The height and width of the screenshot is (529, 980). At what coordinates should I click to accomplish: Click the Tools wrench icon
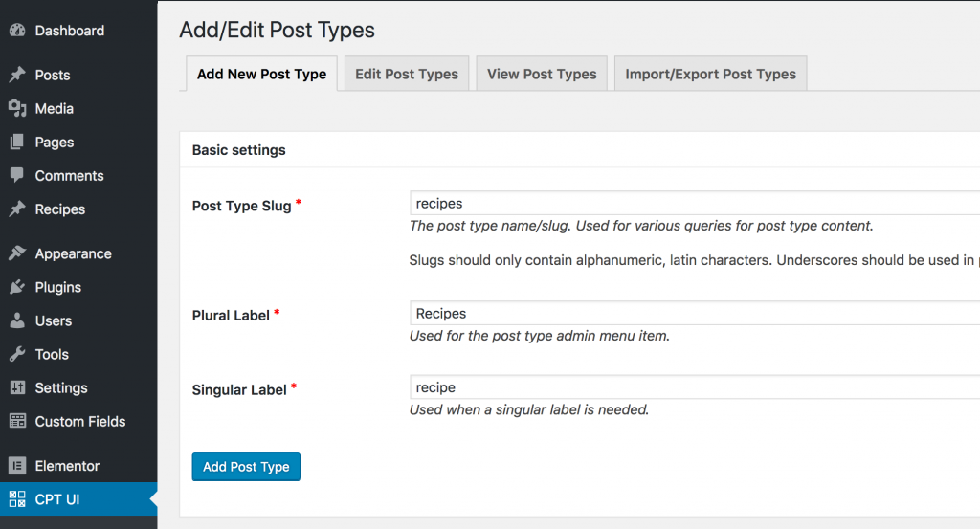[16, 354]
